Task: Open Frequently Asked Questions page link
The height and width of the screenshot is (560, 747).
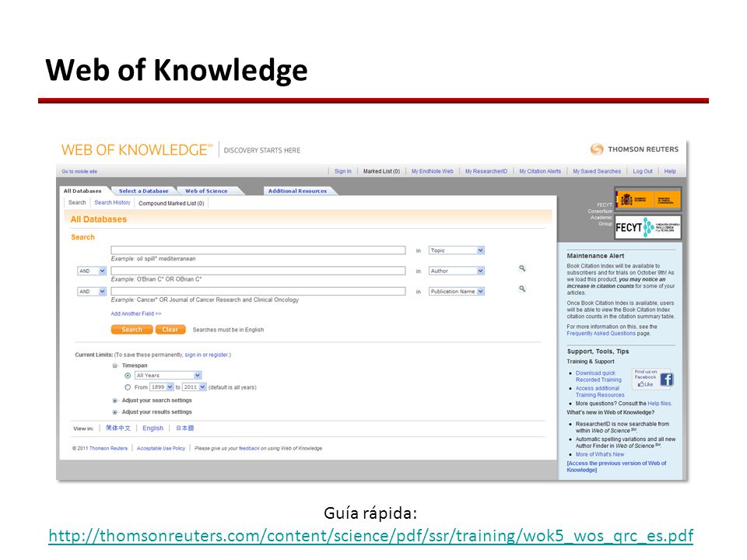Action: (601, 334)
